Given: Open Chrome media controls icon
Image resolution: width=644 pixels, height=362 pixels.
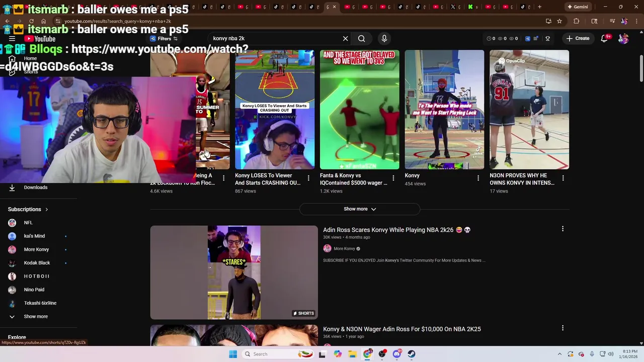Looking at the screenshot, I should point(612,21).
